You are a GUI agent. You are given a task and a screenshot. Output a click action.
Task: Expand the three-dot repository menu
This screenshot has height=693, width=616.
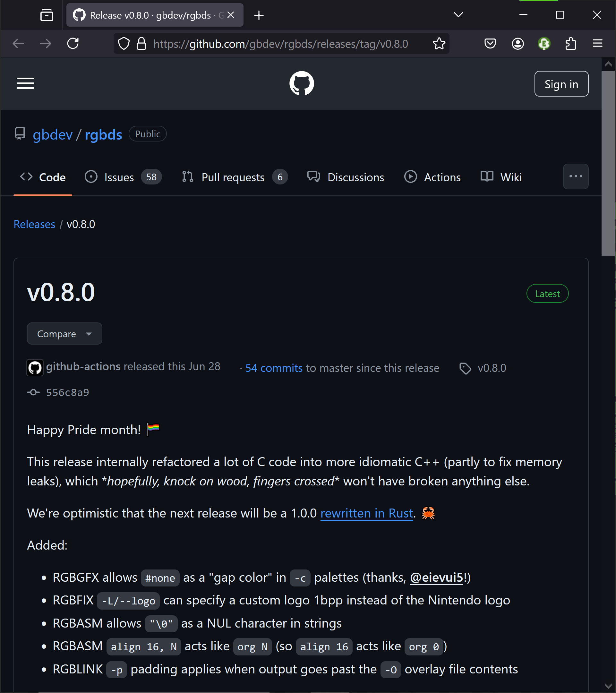click(x=575, y=177)
